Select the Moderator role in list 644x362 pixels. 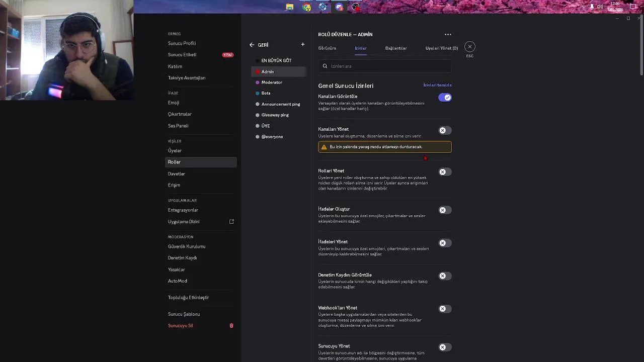click(x=278, y=82)
